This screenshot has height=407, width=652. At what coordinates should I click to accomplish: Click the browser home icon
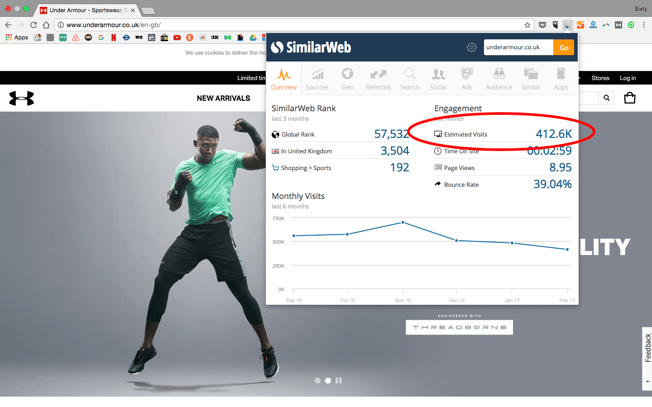[x=46, y=25]
